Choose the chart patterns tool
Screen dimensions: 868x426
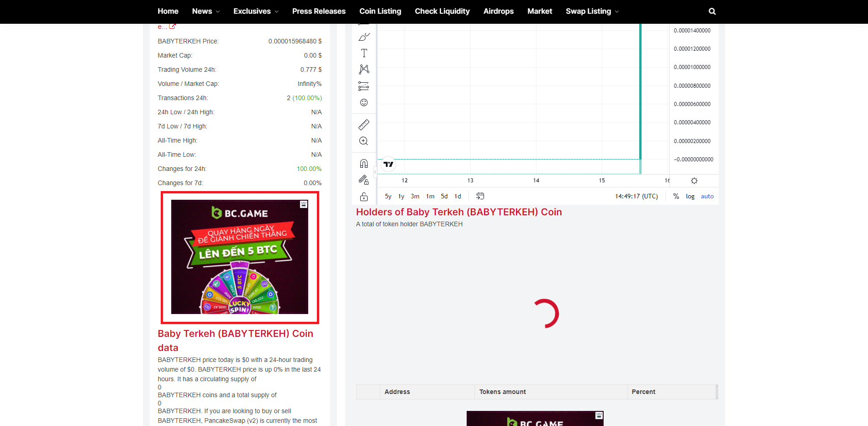(x=364, y=69)
